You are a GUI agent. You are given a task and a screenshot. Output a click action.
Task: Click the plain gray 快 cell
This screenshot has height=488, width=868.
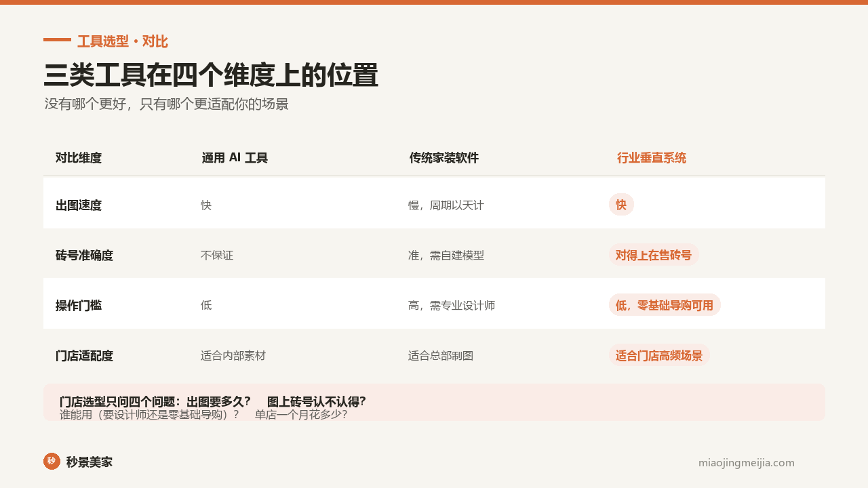click(206, 205)
